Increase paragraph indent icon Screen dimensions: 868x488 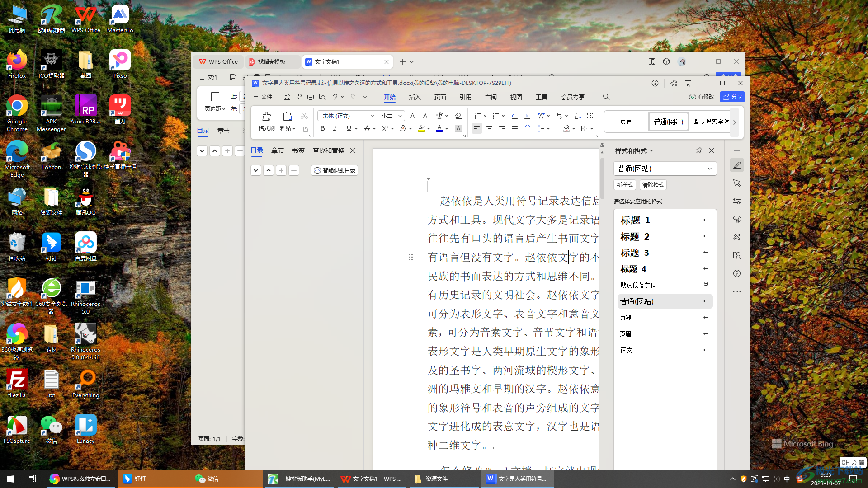point(527,116)
